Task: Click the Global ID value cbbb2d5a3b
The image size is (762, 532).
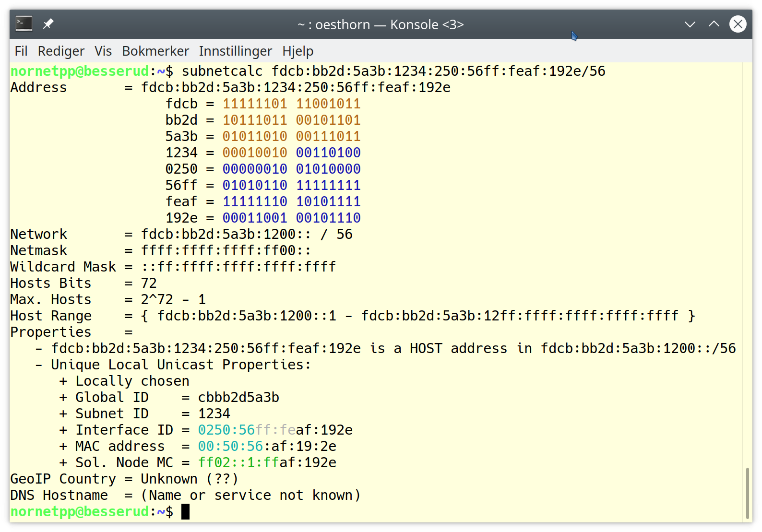Action: [x=238, y=397]
